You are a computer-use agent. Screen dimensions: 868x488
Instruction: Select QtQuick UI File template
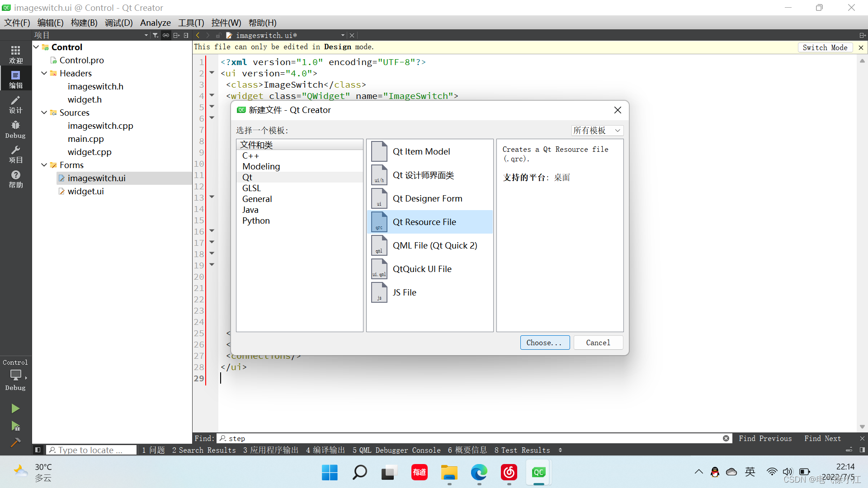(x=422, y=269)
